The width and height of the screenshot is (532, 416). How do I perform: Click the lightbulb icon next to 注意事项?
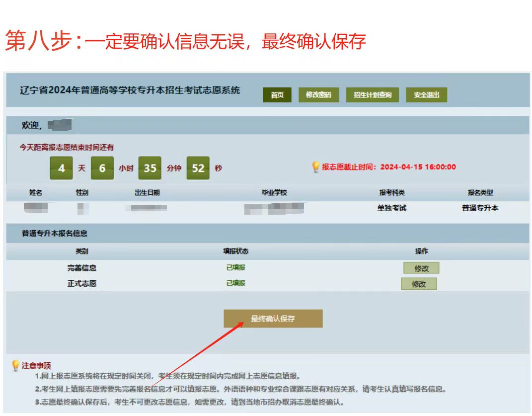pyautogui.click(x=15, y=366)
